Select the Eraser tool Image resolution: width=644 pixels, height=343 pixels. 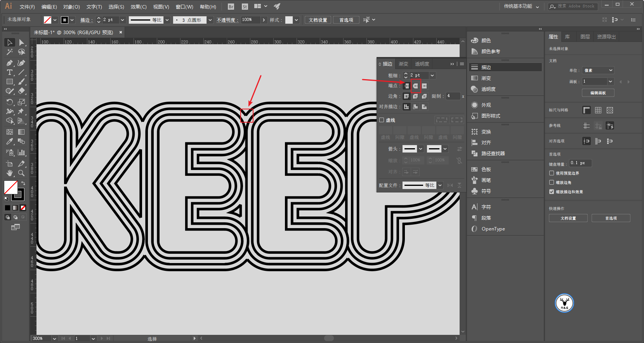(21, 91)
